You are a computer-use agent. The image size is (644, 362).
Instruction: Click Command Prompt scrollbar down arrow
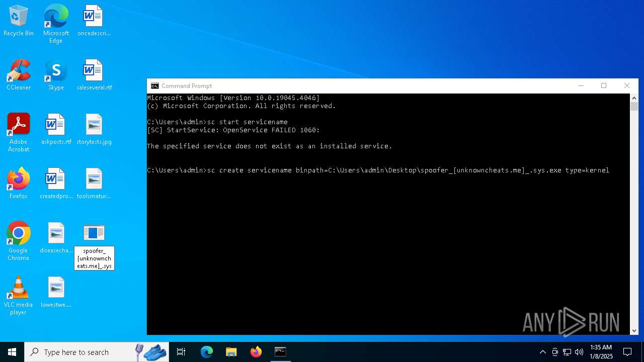point(634,330)
